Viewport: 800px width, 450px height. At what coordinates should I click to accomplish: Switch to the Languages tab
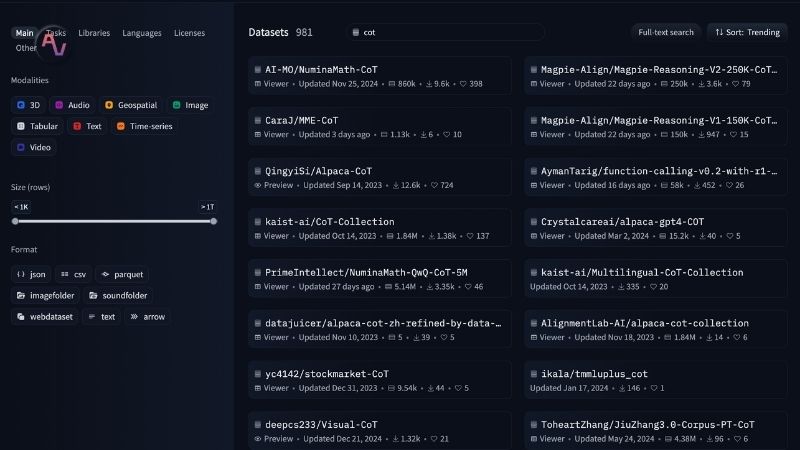(142, 33)
